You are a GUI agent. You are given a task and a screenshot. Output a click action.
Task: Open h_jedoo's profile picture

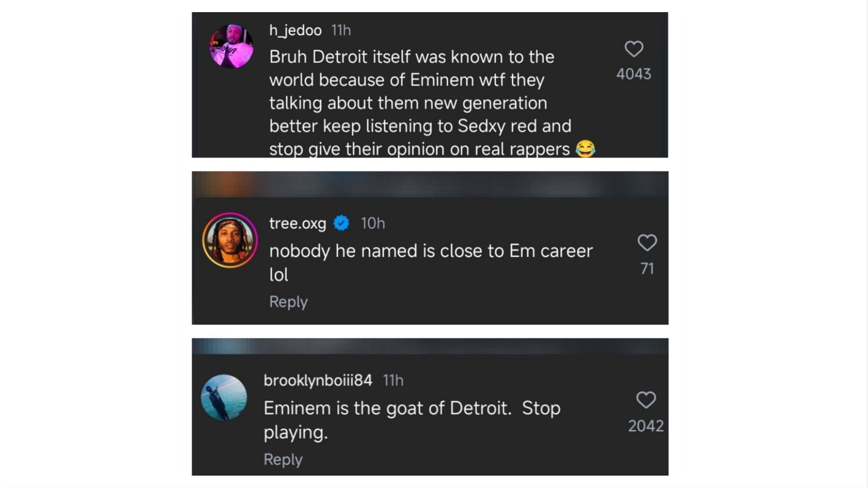tap(231, 46)
